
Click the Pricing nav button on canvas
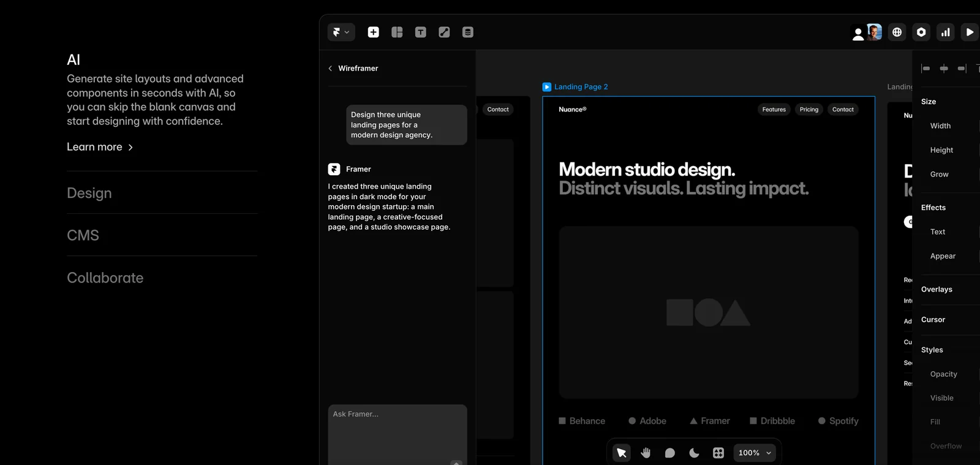tap(809, 110)
